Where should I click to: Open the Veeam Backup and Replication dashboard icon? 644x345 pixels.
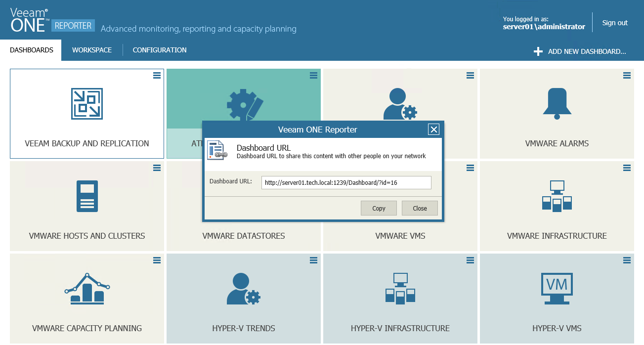click(87, 104)
